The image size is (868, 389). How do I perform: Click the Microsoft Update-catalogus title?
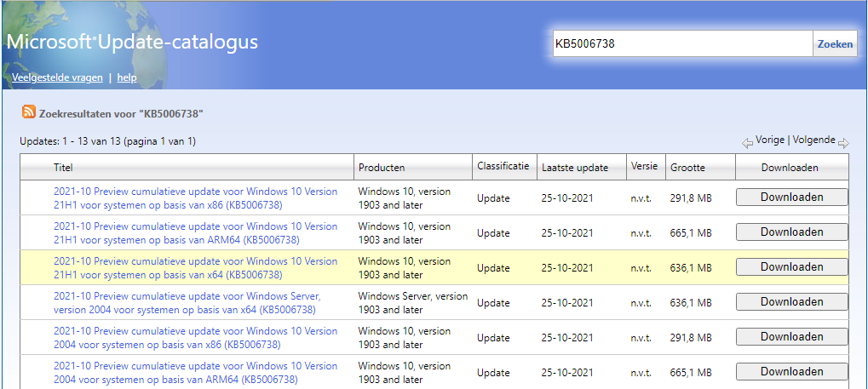click(x=132, y=42)
